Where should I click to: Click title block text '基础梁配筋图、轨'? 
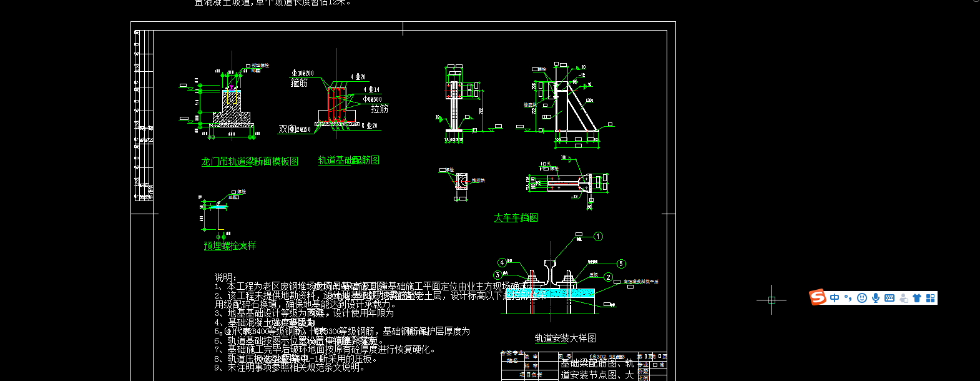tap(597, 363)
